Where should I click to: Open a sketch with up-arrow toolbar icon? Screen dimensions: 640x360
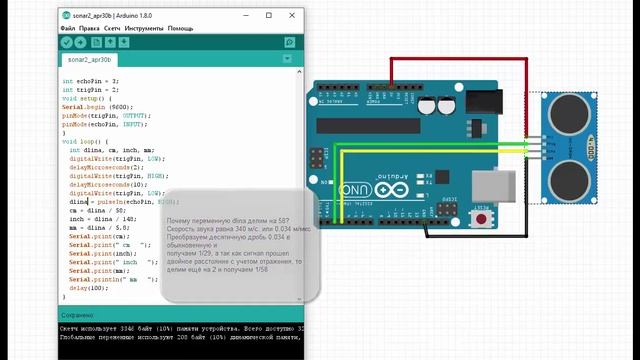pos(110,42)
